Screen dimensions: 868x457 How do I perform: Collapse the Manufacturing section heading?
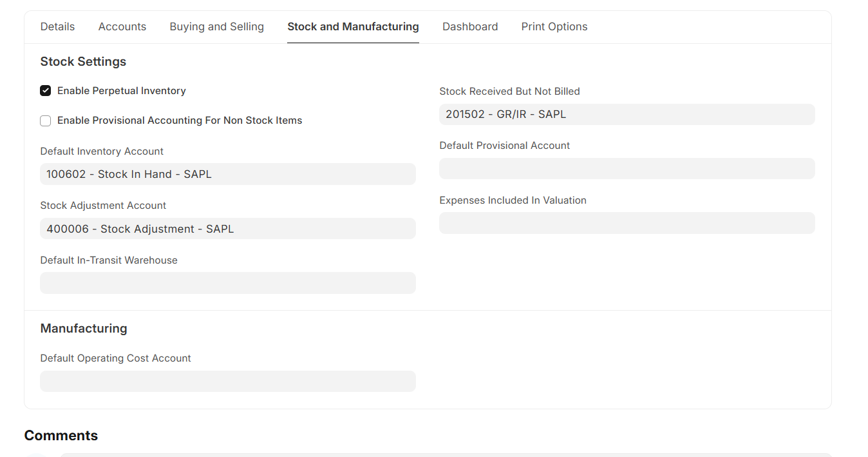84,329
